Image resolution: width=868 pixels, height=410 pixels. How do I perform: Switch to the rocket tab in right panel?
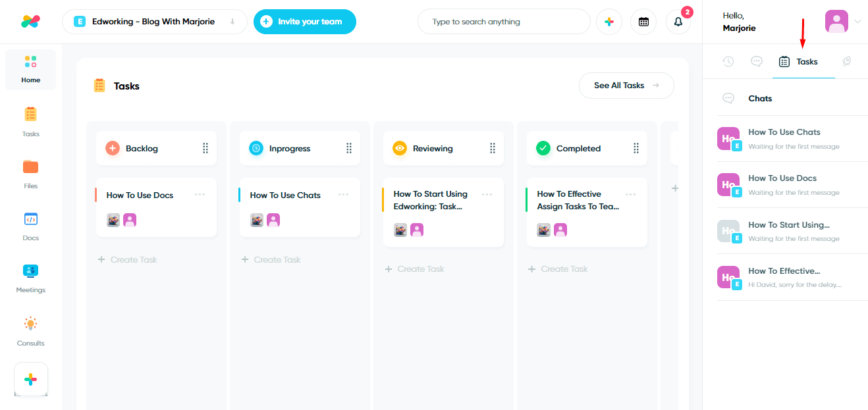[847, 61]
